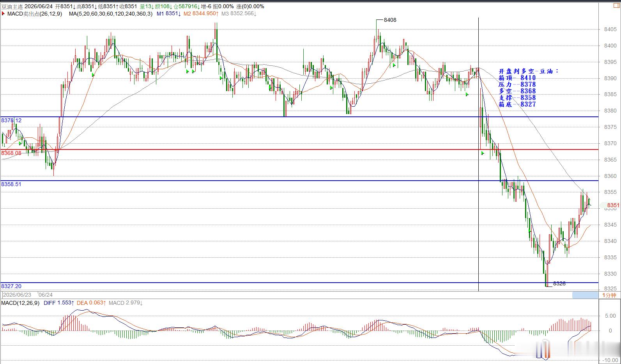
Task: Click the DIFF 1.553 value label
Action: point(59,303)
